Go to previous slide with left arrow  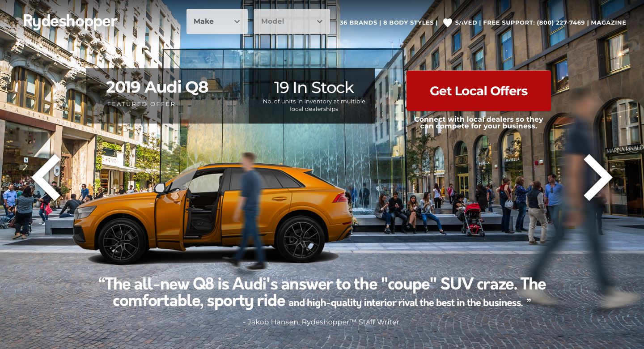(x=46, y=178)
